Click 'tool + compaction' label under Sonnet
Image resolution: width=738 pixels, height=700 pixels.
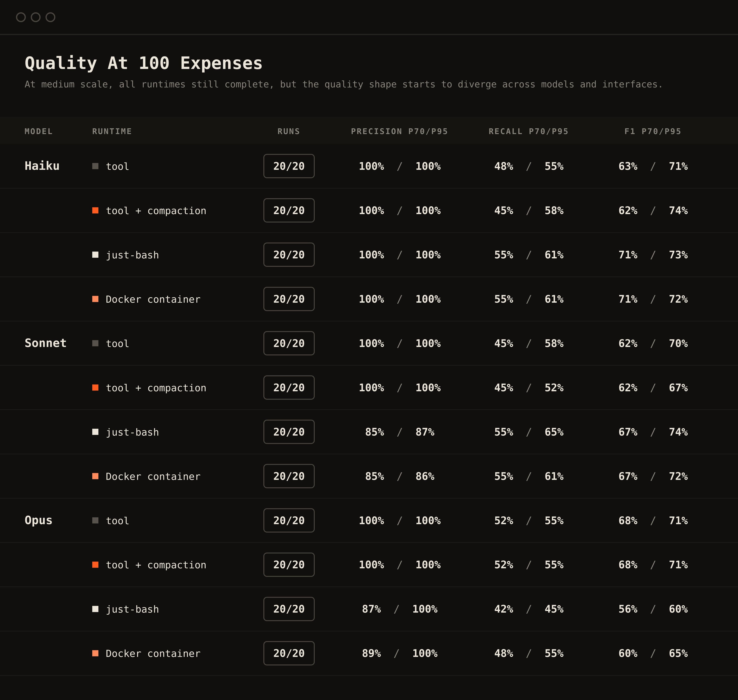point(156,388)
